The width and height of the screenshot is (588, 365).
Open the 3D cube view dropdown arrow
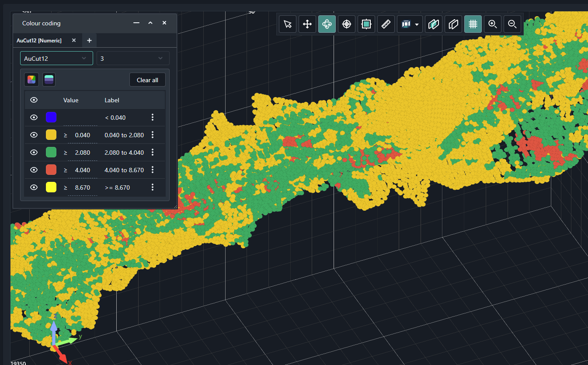pos(417,24)
